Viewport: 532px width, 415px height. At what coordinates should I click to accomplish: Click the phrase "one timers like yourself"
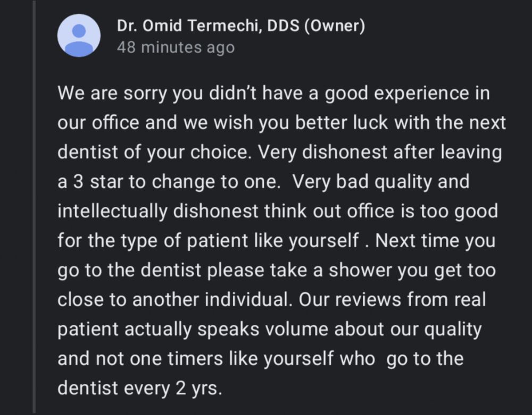pos(232,359)
